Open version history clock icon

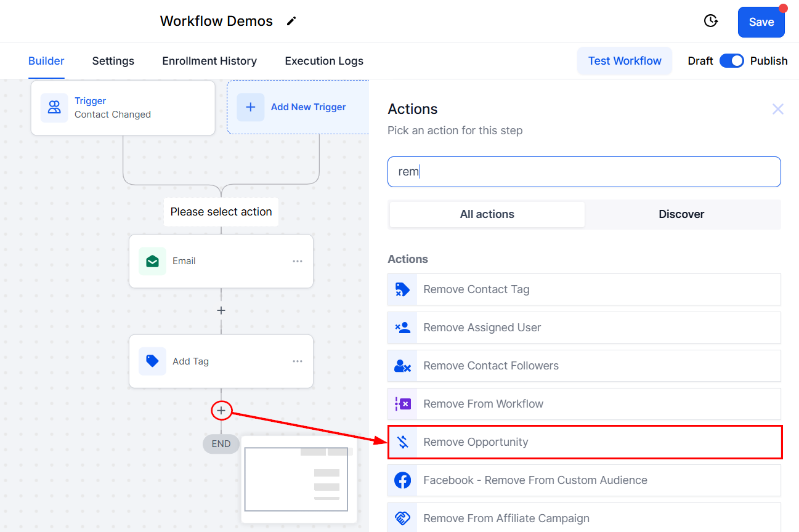coord(711,21)
